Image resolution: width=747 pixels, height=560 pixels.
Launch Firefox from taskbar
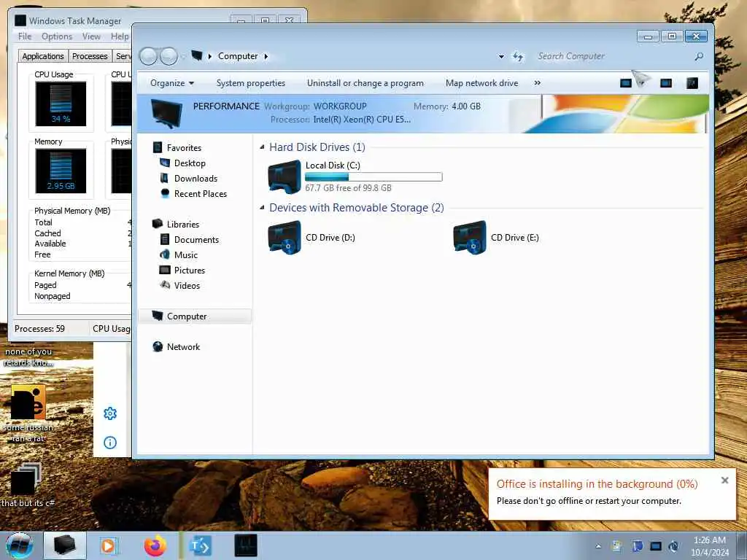[155, 545]
